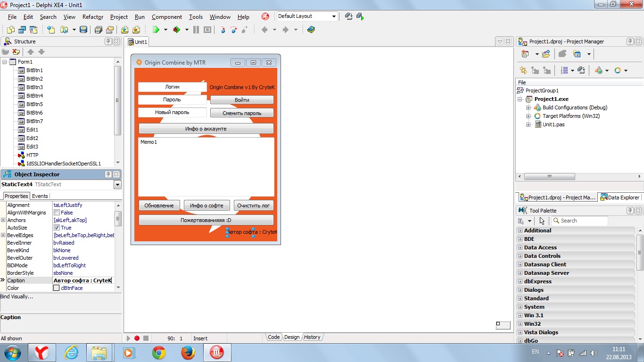This screenshot has width=644, height=362.
Task: Pin the Object Inspector panel
Action: point(108,174)
